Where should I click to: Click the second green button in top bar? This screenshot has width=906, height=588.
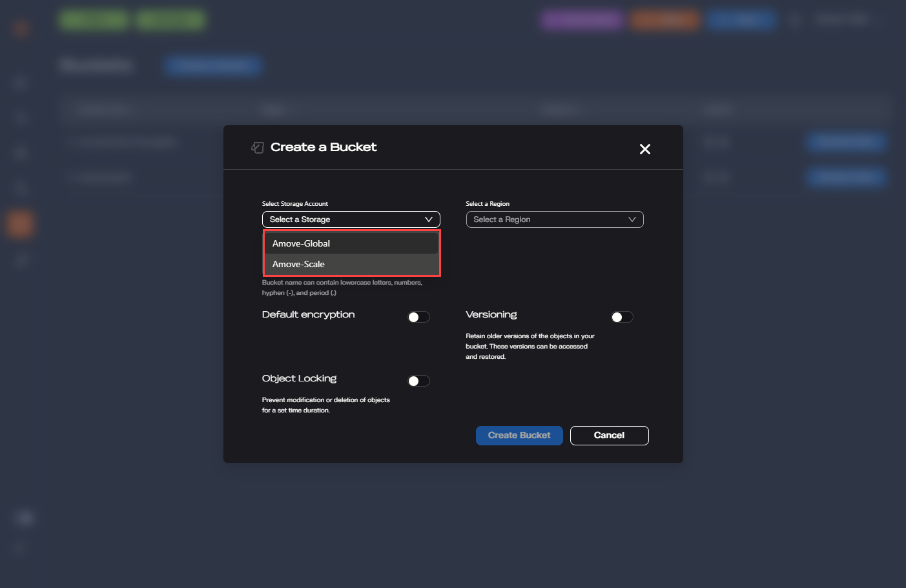[x=170, y=20]
